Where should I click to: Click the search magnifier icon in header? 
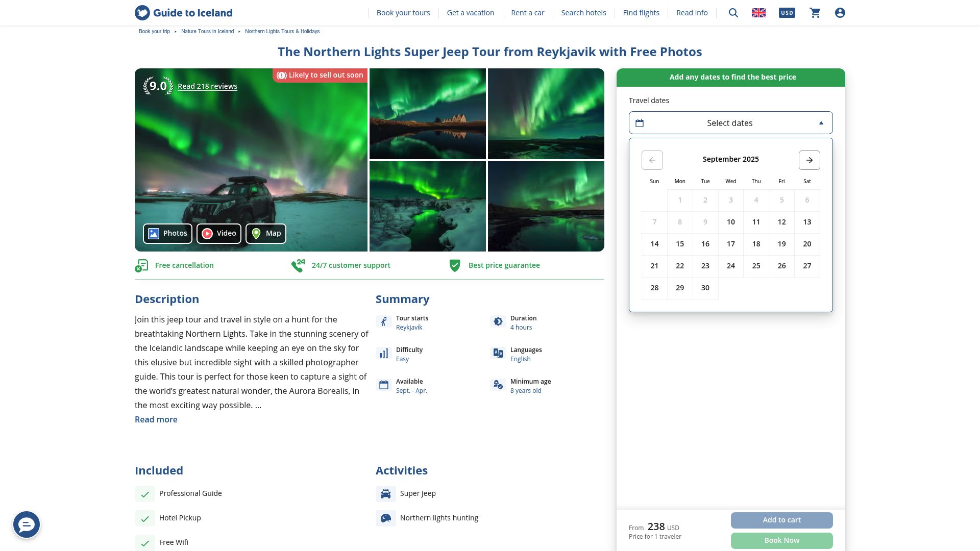(x=733, y=13)
